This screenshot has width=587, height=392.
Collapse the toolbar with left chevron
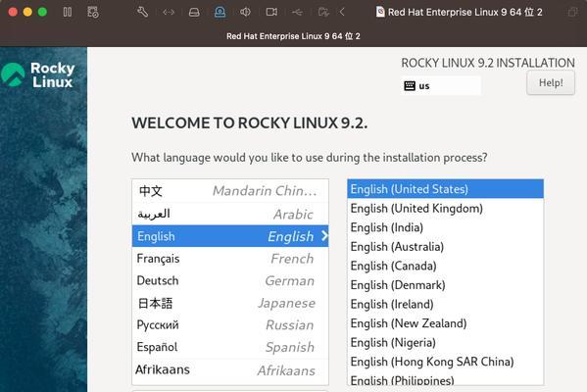[342, 12]
